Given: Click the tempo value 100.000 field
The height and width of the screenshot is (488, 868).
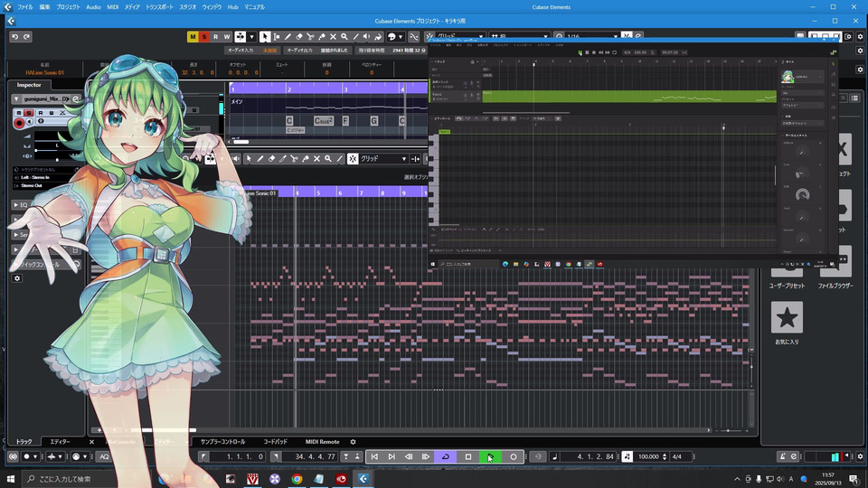Looking at the screenshot, I should coord(647,457).
